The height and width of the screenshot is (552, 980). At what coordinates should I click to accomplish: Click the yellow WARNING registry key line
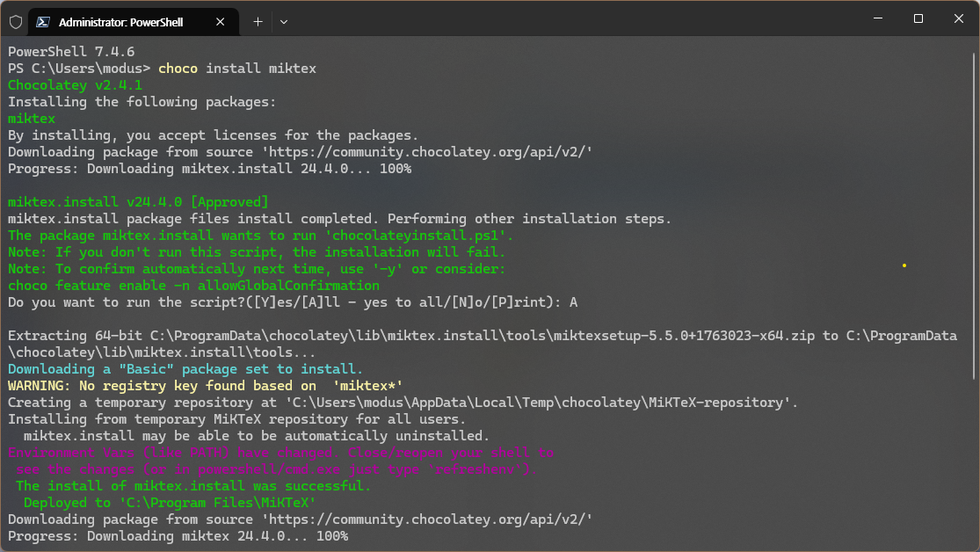tap(205, 386)
